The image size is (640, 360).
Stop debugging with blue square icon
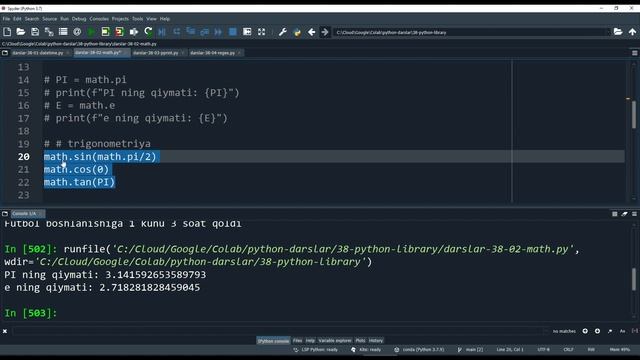coord(233,32)
